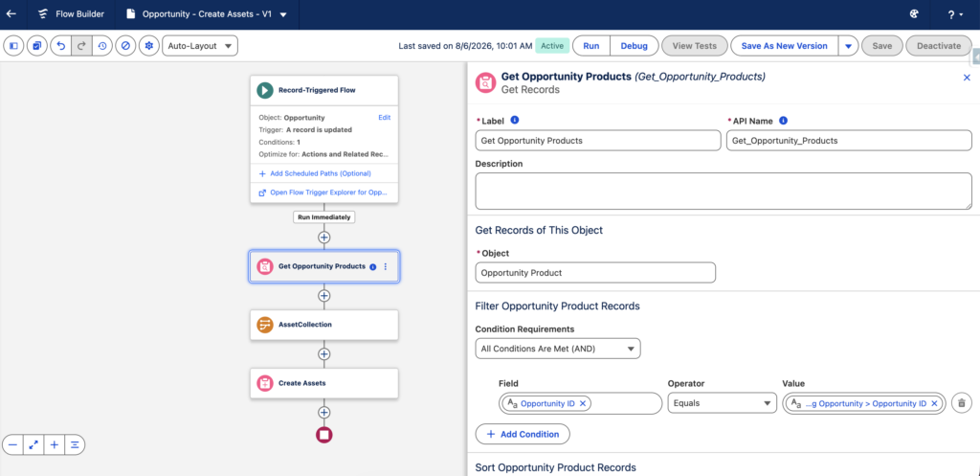The image size is (980, 476).
Task: Go back with the left arrow icon
Action: pos(11,13)
